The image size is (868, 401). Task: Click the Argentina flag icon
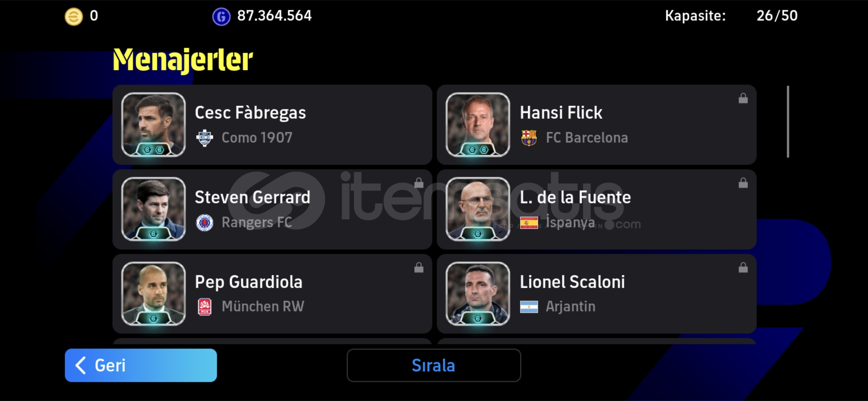tap(529, 307)
